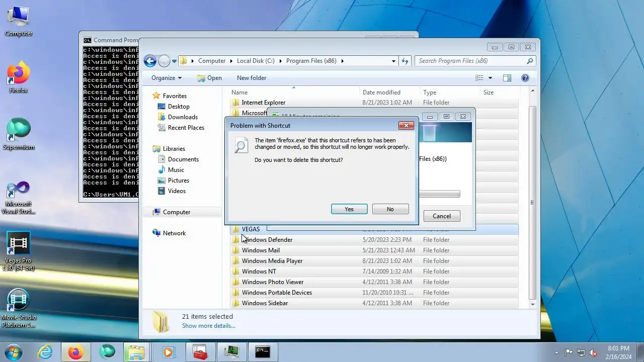The height and width of the screenshot is (362, 644).
Task: Change your view icon in toolbar
Action: [479, 78]
